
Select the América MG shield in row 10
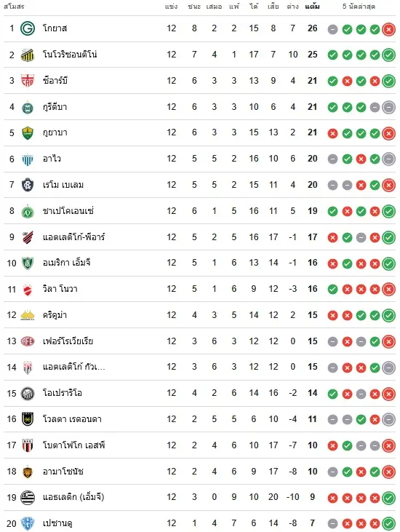pos(28,263)
